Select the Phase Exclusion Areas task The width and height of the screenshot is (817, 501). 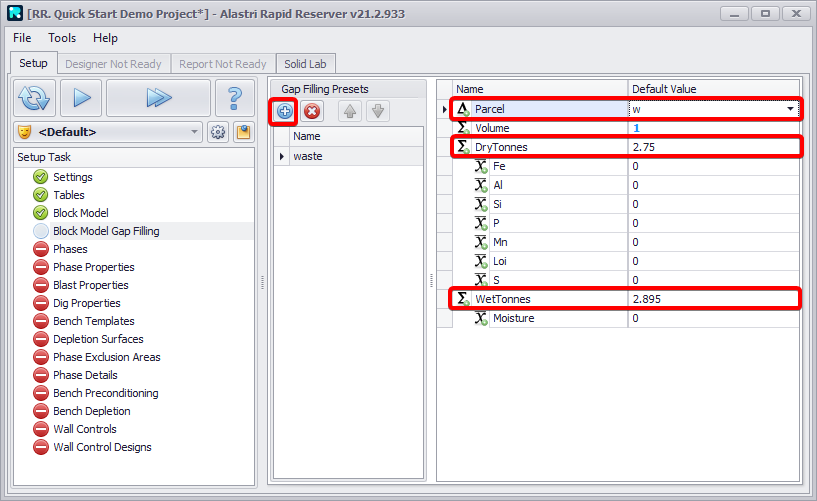pyautogui.click(x=107, y=357)
